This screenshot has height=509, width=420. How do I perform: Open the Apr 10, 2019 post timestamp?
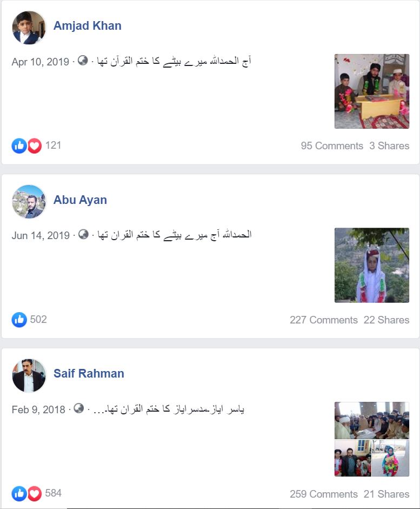coord(40,62)
